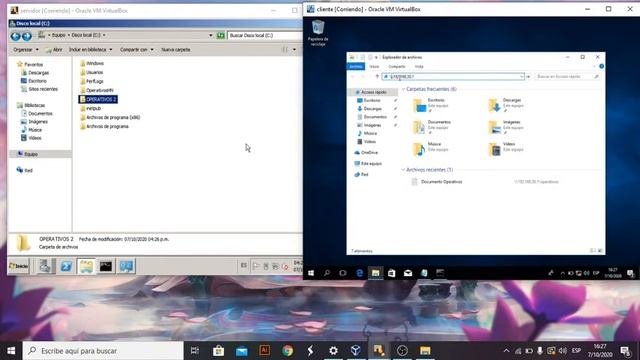Open the Archivo tab in cliente explorer
This screenshot has height=360, width=640.
coord(356,67)
